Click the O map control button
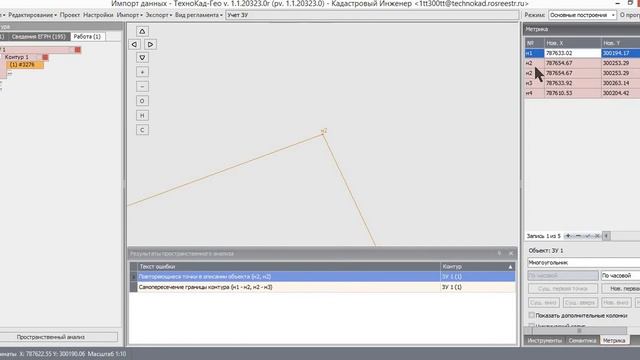The image size is (640, 360). click(142, 101)
